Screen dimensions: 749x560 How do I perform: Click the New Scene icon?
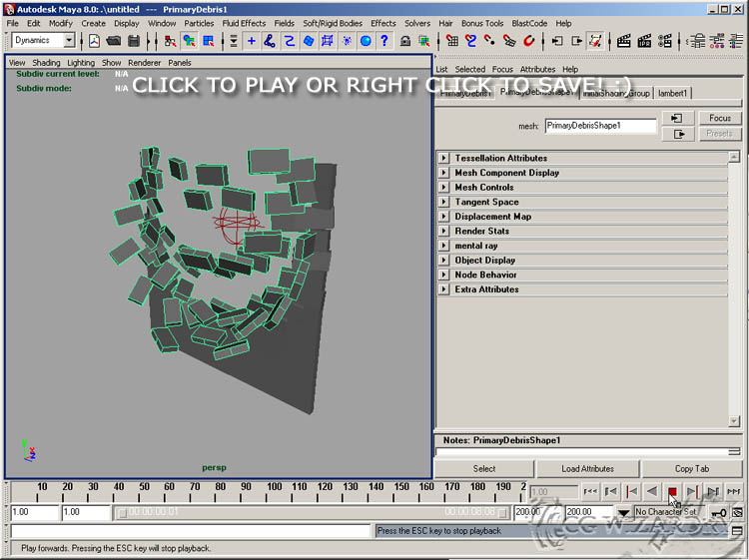coord(94,41)
